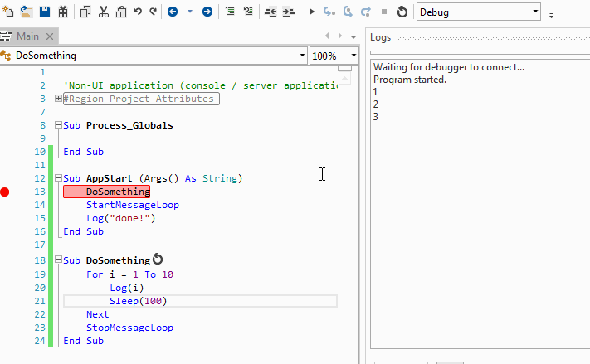Open the Debug build configuration dropdown
The height and width of the screenshot is (364, 590).
click(x=534, y=12)
